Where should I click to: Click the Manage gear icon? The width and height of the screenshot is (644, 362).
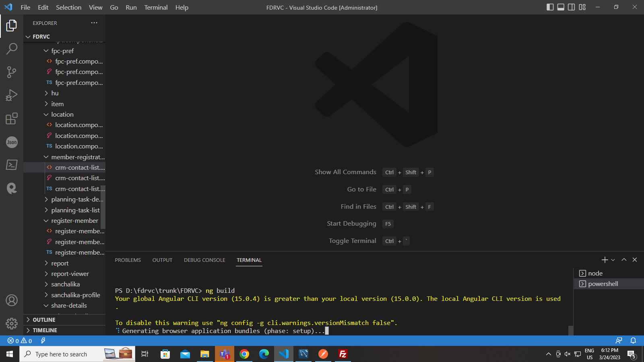[x=12, y=323]
